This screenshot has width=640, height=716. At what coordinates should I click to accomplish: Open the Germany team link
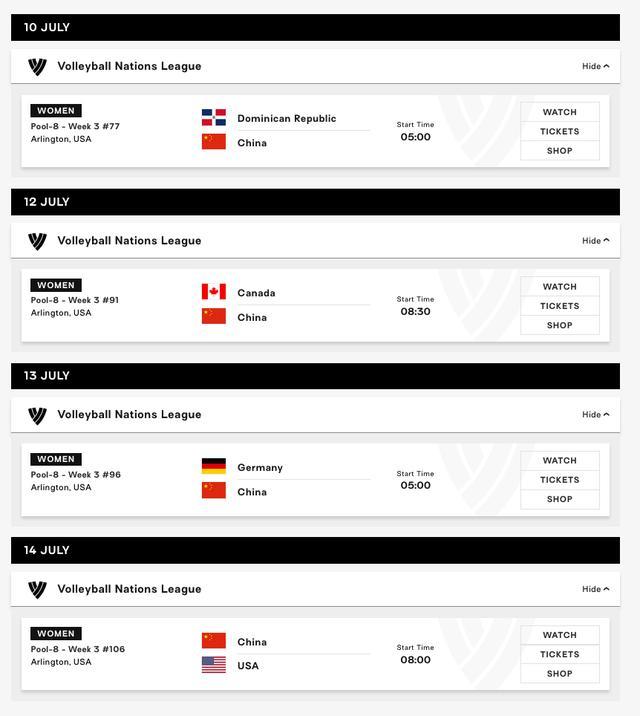(260, 468)
